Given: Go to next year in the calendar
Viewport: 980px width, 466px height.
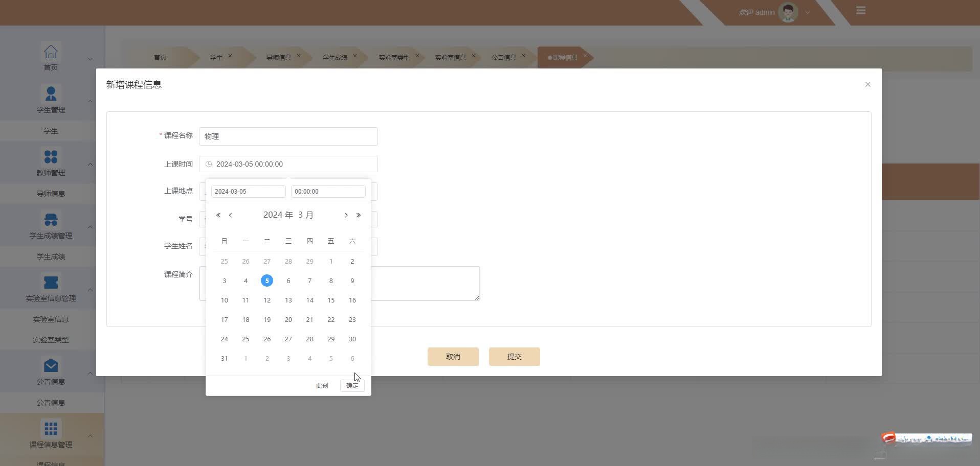Looking at the screenshot, I should click(x=359, y=215).
